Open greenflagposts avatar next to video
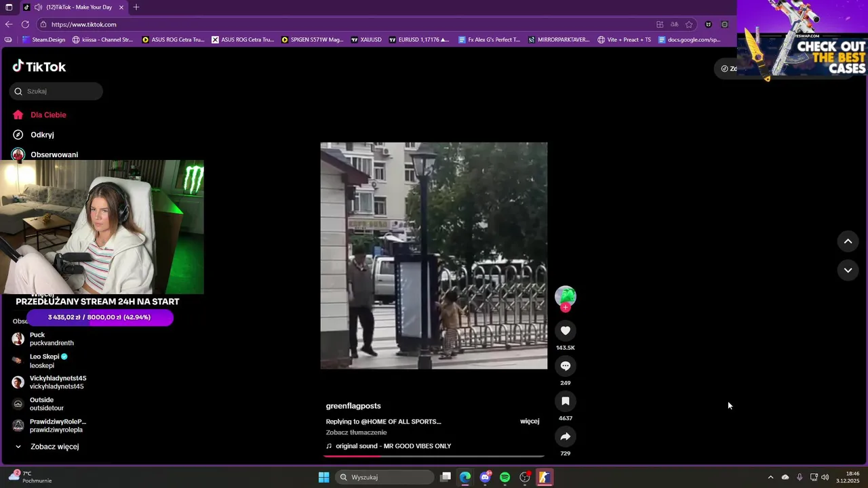The image size is (868, 488). (x=566, y=296)
